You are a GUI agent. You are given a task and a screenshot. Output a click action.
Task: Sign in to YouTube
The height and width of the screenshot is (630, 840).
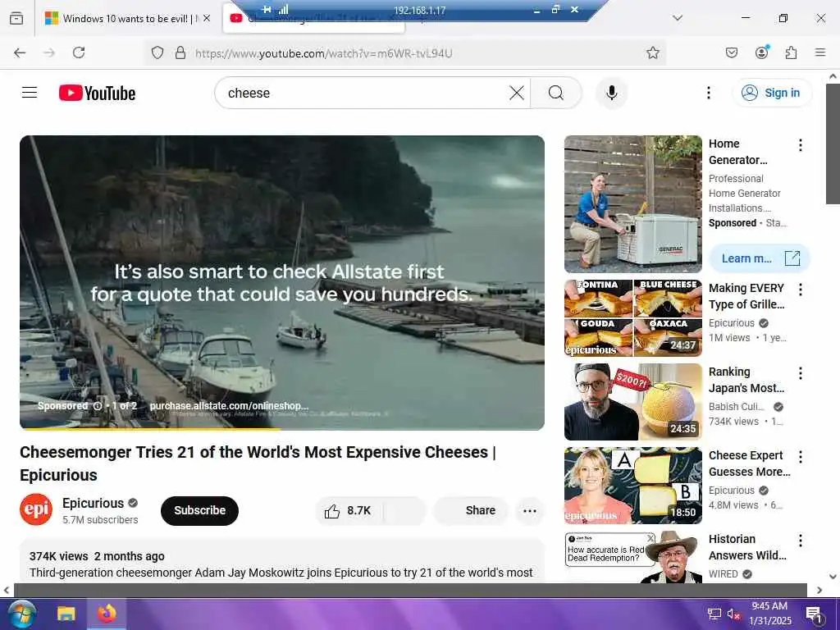[x=771, y=94]
